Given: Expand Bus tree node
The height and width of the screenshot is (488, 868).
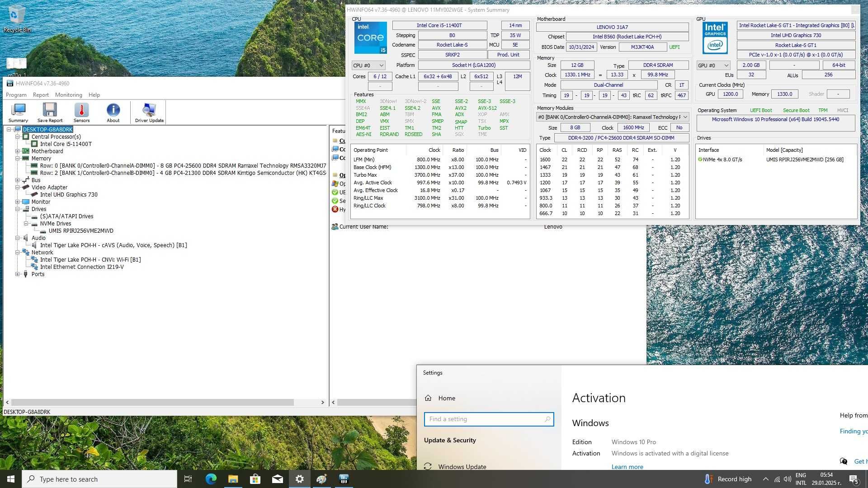Looking at the screenshot, I should click(17, 180).
